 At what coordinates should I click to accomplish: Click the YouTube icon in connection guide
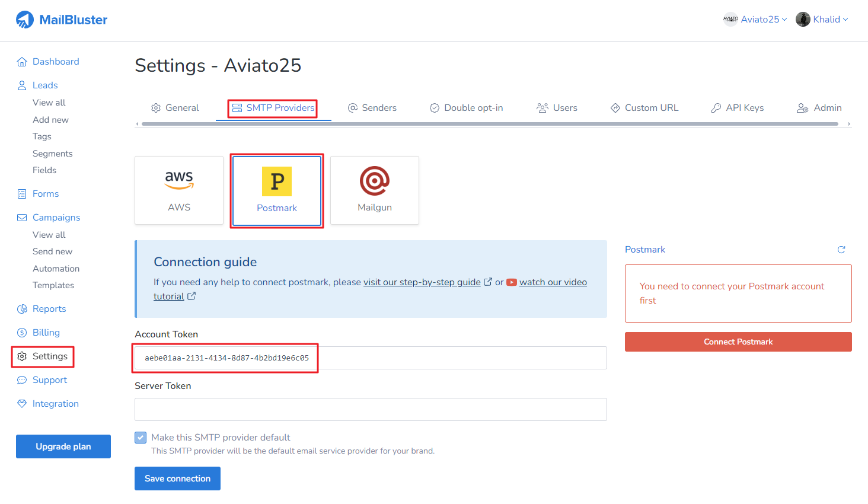[512, 282]
